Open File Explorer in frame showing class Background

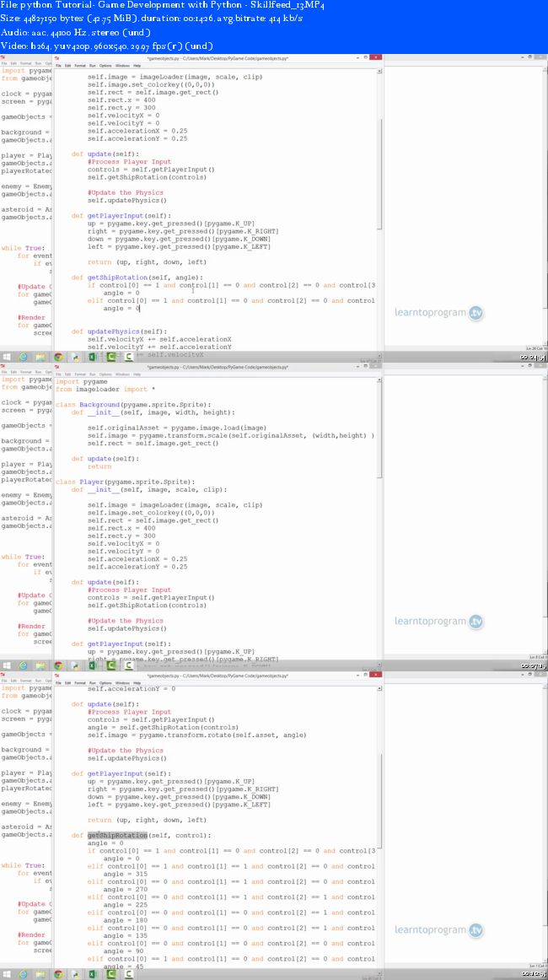pos(40,665)
